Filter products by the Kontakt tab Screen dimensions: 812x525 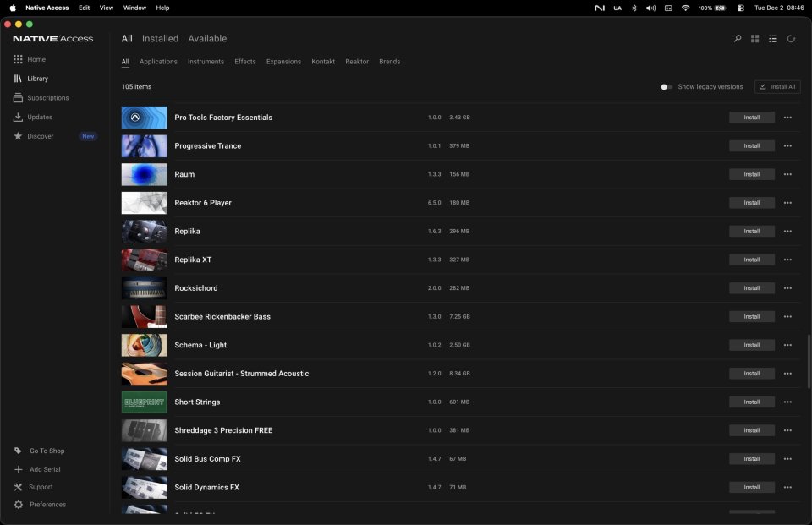tap(322, 61)
